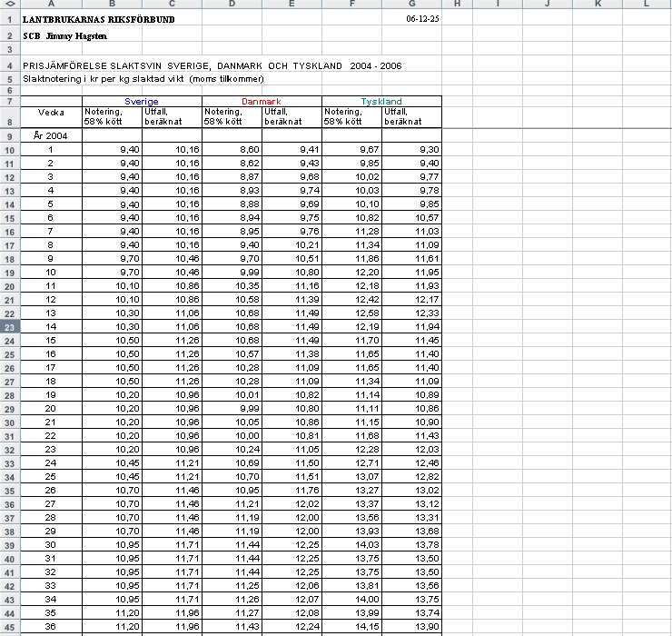
Task: Click the teal Tyskland header
Action: click(381, 101)
